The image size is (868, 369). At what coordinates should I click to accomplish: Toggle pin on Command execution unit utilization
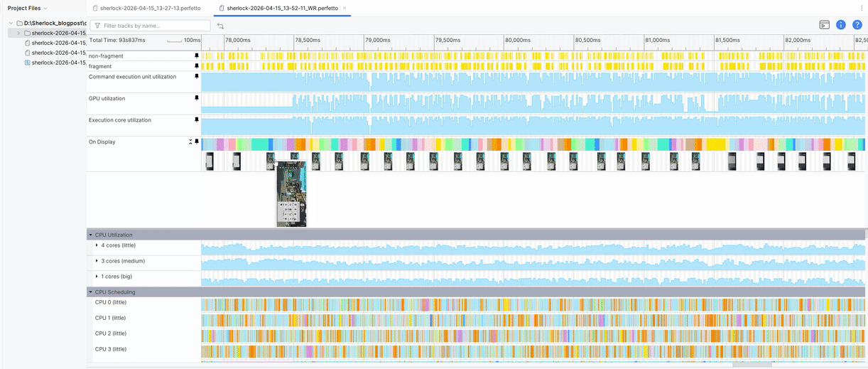pos(197,77)
